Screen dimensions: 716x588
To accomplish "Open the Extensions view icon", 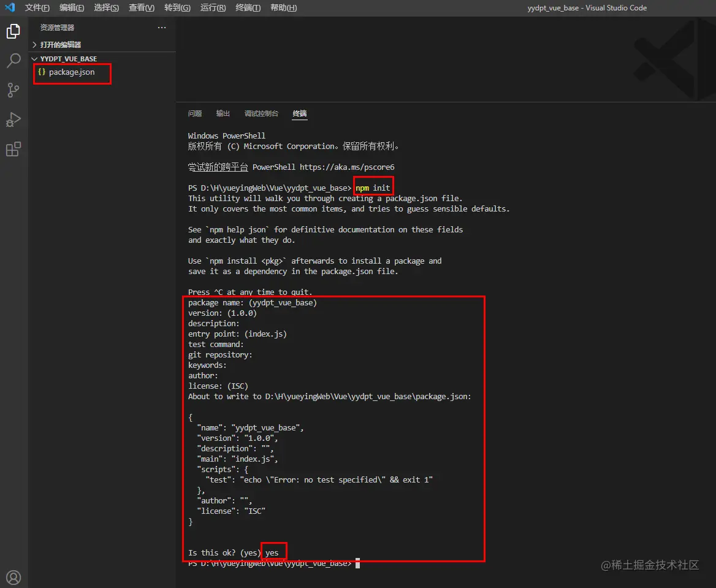I will (13, 149).
